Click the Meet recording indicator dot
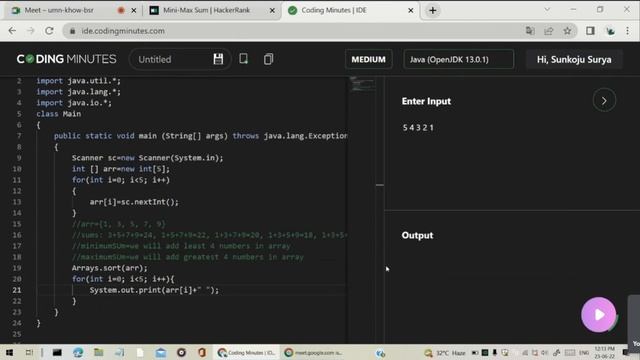Viewport: 640px width, 360px height. (120, 11)
